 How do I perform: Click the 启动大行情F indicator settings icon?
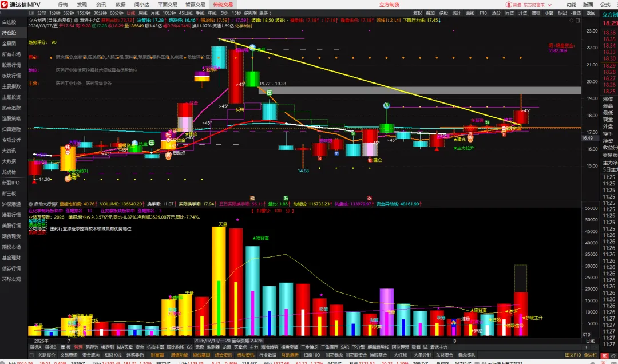[30, 204]
